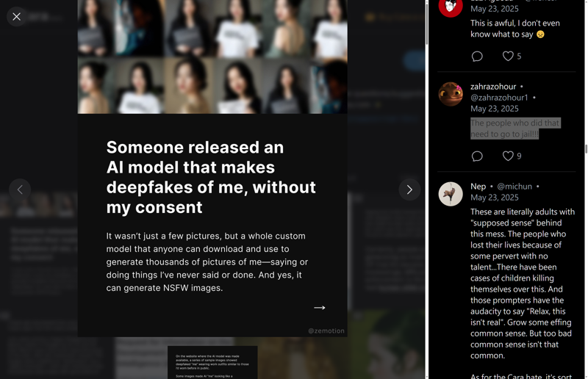Click the 'May 23, 2025' date under Nep
Screen dimensions: 588x379
click(x=494, y=198)
